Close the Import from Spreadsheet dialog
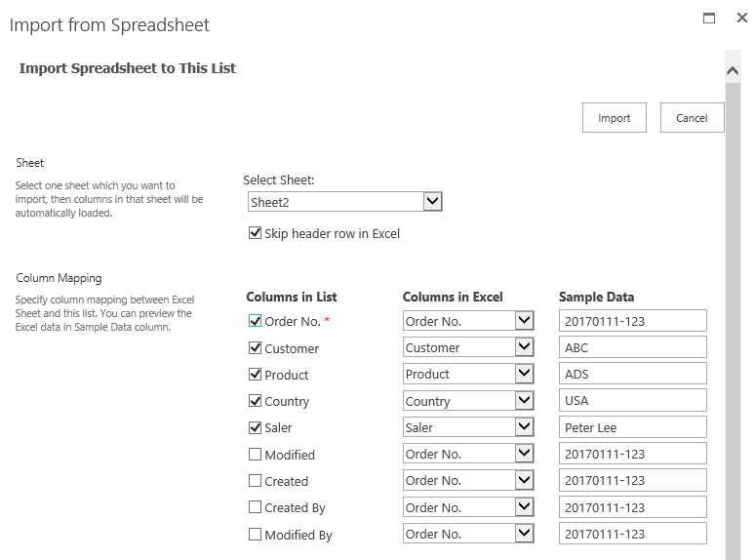 pos(742,18)
